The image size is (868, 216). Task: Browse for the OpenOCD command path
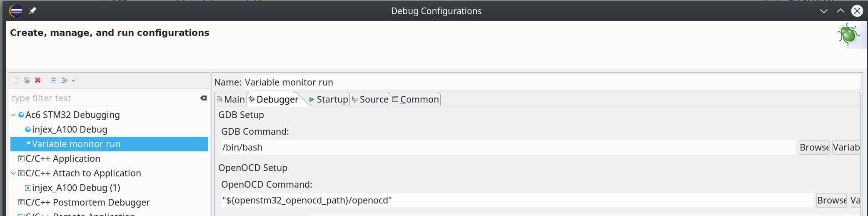click(x=831, y=201)
